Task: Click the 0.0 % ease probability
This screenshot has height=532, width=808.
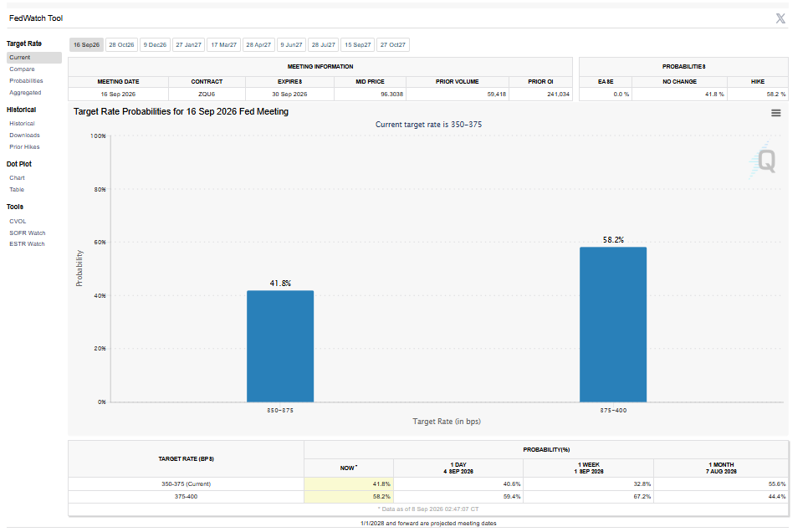Action: point(606,95)
